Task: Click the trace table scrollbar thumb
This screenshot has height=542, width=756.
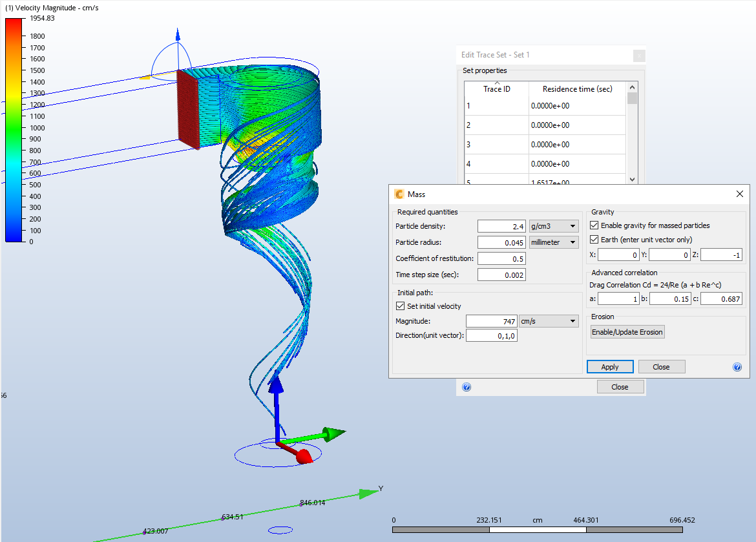Action: [632, 98]
